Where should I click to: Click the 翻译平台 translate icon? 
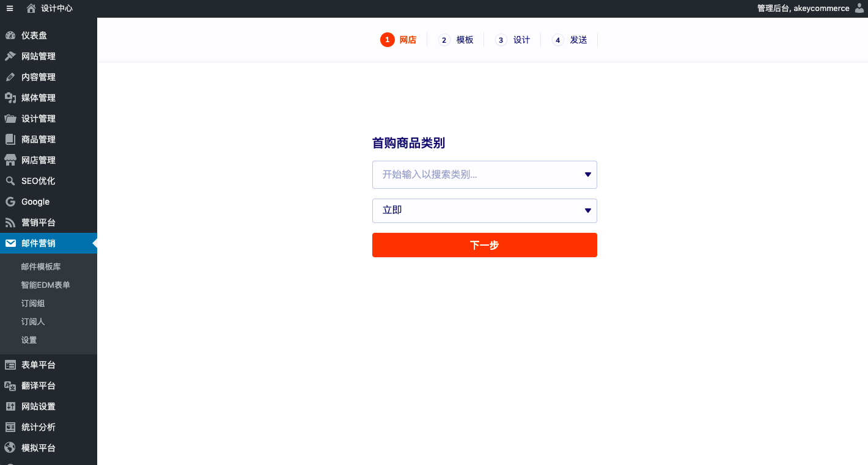click(x=10, y=386)
